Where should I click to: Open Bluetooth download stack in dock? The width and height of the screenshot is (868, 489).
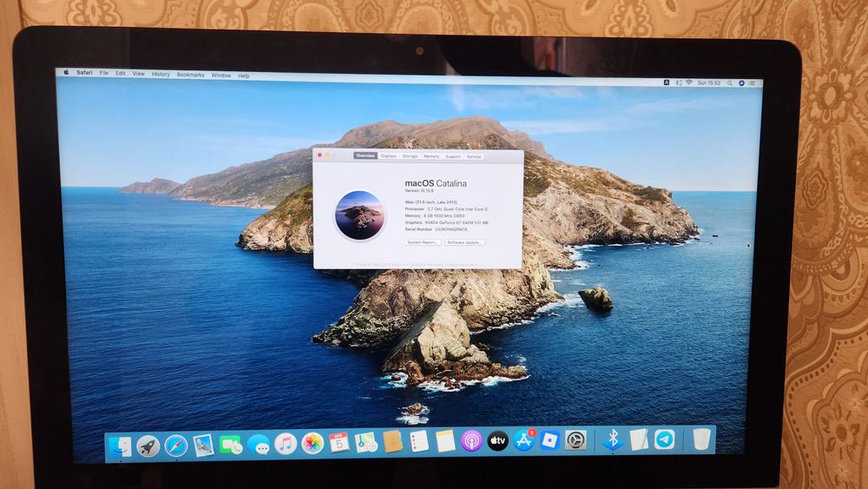(x=613, y=439)
